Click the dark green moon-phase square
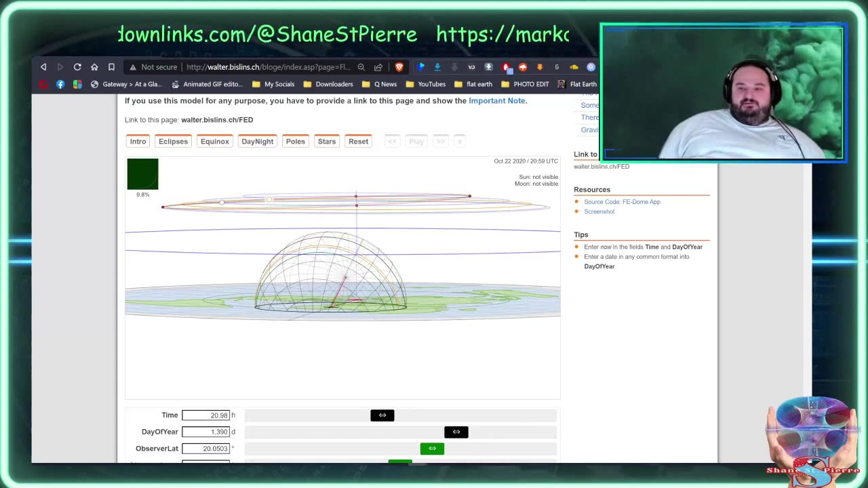The image size is (868, 488). point(142,174)
